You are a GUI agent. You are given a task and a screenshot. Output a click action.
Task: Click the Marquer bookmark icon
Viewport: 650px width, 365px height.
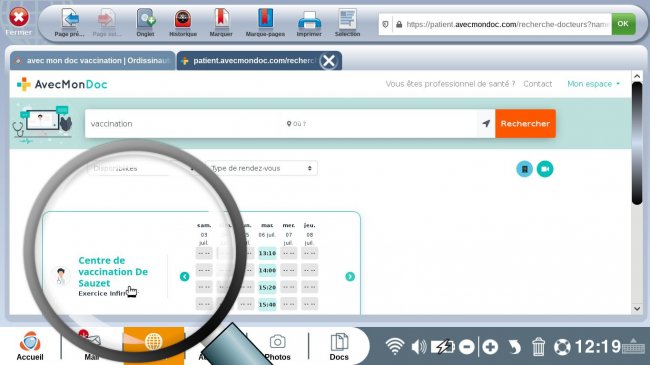221,23
